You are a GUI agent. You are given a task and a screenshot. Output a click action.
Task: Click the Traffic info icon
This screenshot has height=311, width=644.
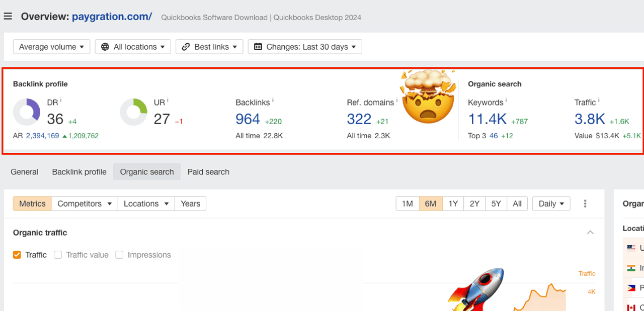[599, 100]
